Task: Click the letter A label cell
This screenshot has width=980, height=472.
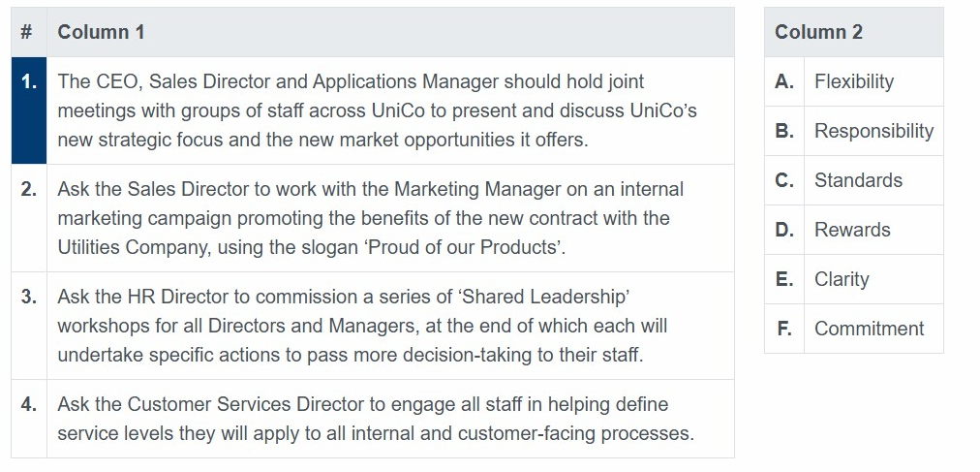Action: tap(784, 81)
